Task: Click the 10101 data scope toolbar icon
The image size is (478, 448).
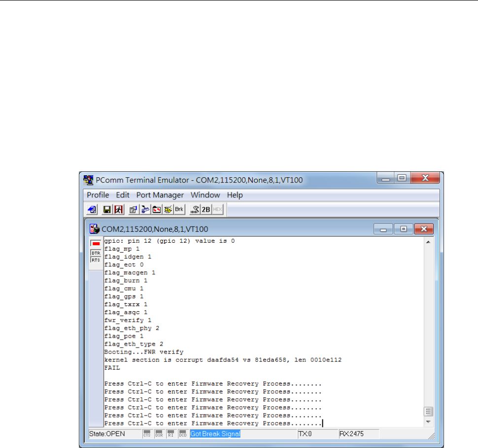Action: tap(195, 210)
